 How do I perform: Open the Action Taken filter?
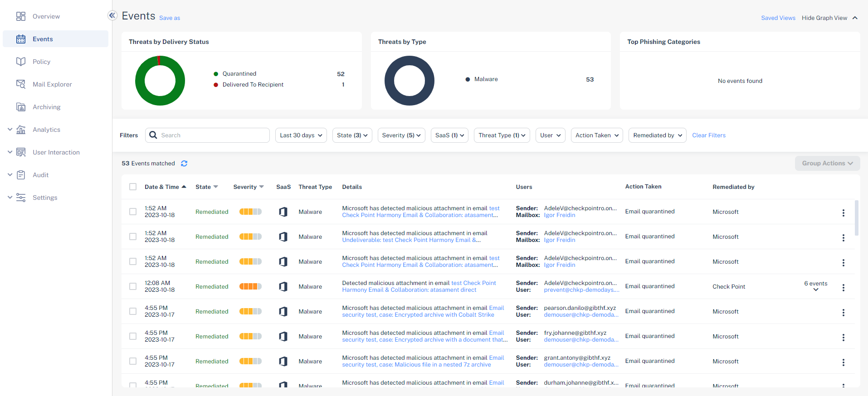[597, 135]
